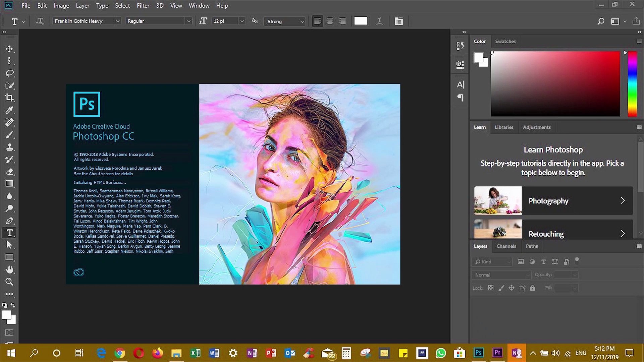
Task: Toggle Quick Mask mode
Action: (9, 333)
